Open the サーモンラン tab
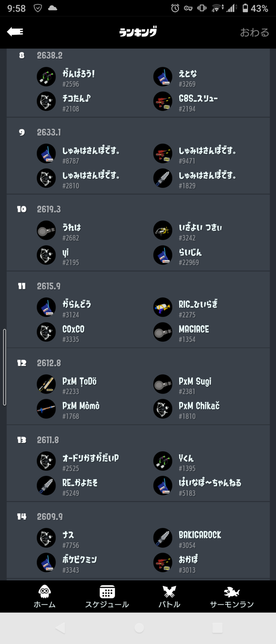The image size is (276, 644). pos(232,597)
